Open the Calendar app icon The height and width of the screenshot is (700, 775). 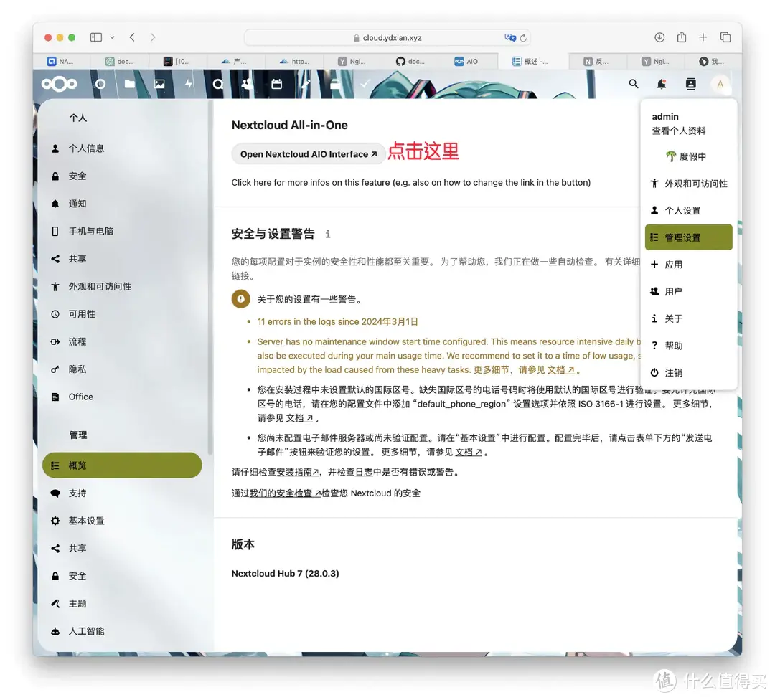(277, 84)
